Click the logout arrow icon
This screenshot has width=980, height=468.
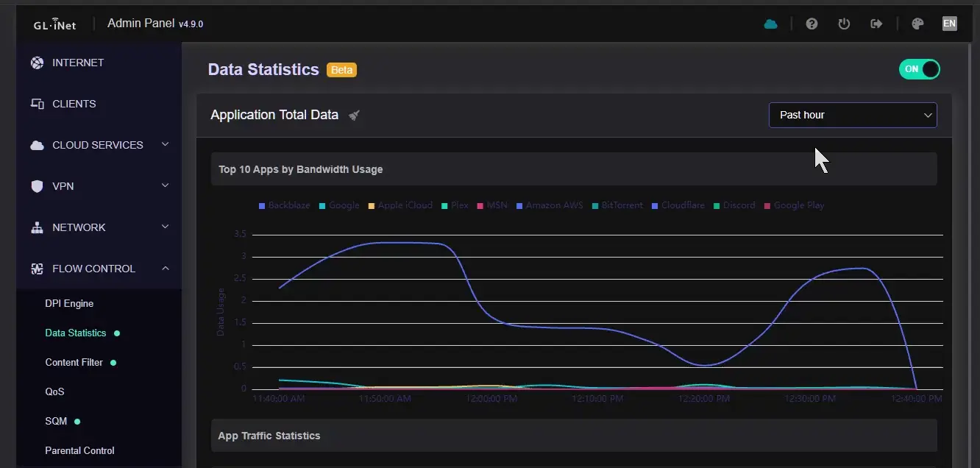[876, 24]
